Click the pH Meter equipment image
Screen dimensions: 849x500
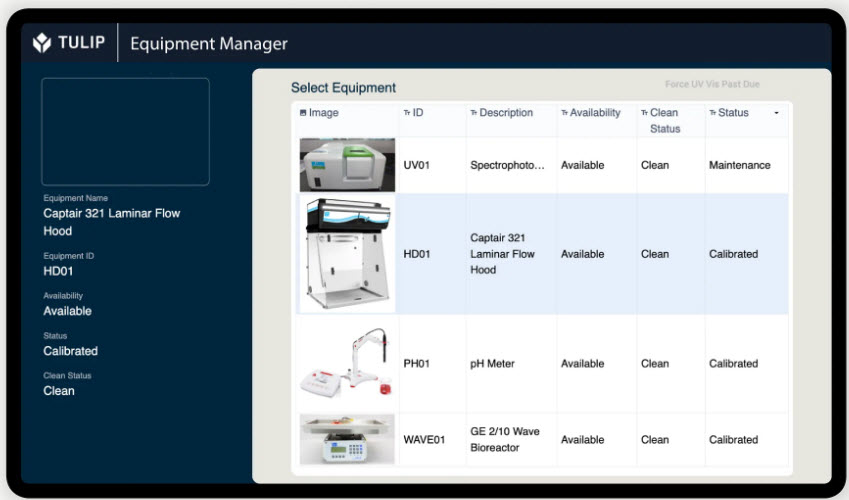point(347,364)
